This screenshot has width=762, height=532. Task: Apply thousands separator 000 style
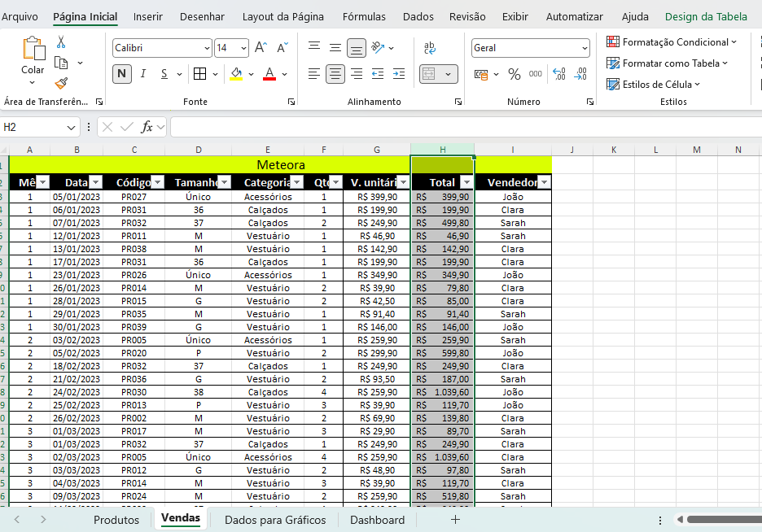coord(536,74)
